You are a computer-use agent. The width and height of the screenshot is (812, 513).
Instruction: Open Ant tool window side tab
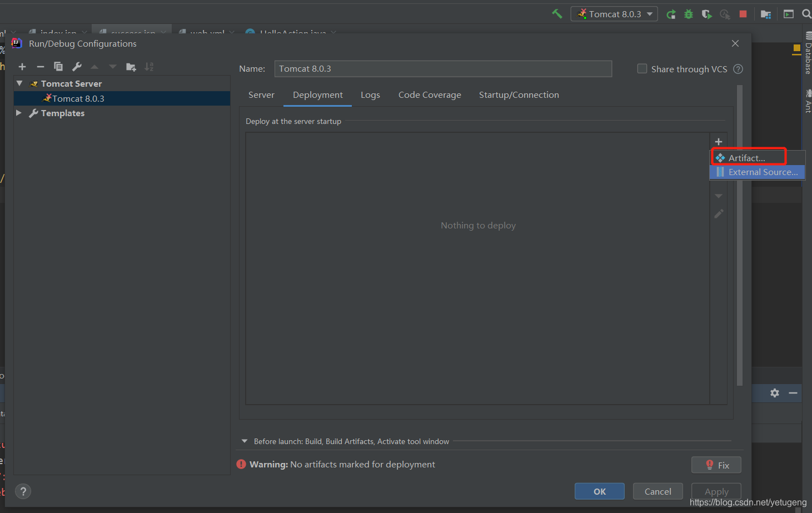[808, 101]
